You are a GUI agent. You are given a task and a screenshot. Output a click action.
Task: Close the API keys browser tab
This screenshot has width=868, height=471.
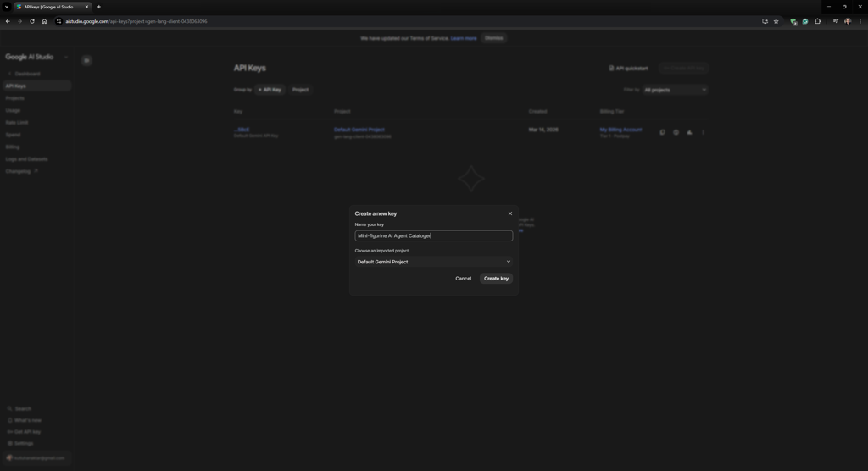pyautogui.click(x=86, y=7)
